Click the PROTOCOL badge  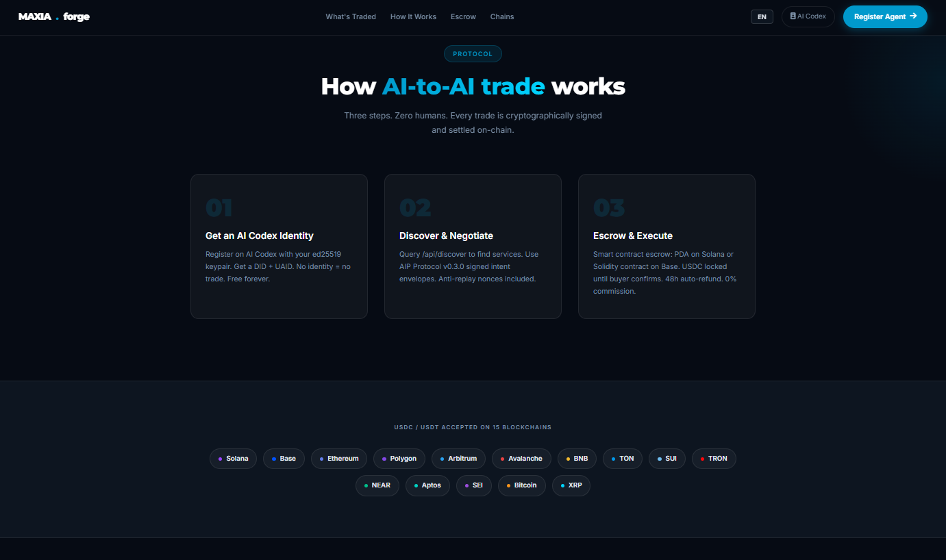pyautogui.click(x=473, y=54)
